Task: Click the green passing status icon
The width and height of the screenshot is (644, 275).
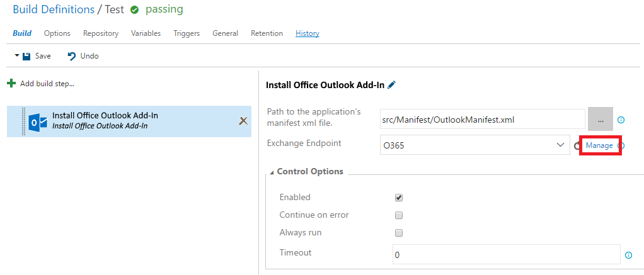Action: (x=134, y=10)
